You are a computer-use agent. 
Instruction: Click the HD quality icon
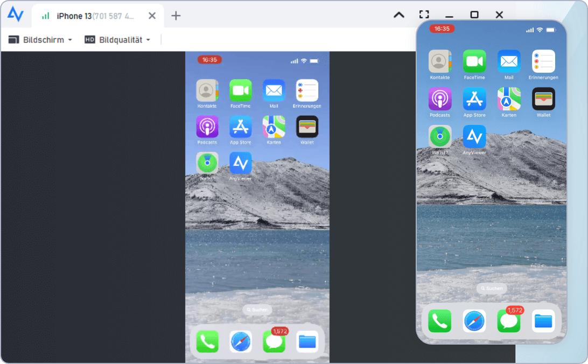[89, 39]
